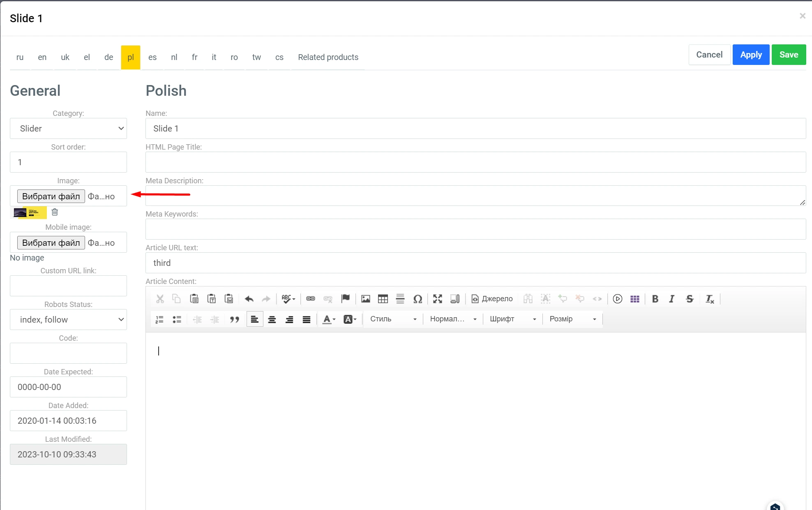This screenshot has height=510, width=812.
Task: Open the Related products tab
Action: 328,57
